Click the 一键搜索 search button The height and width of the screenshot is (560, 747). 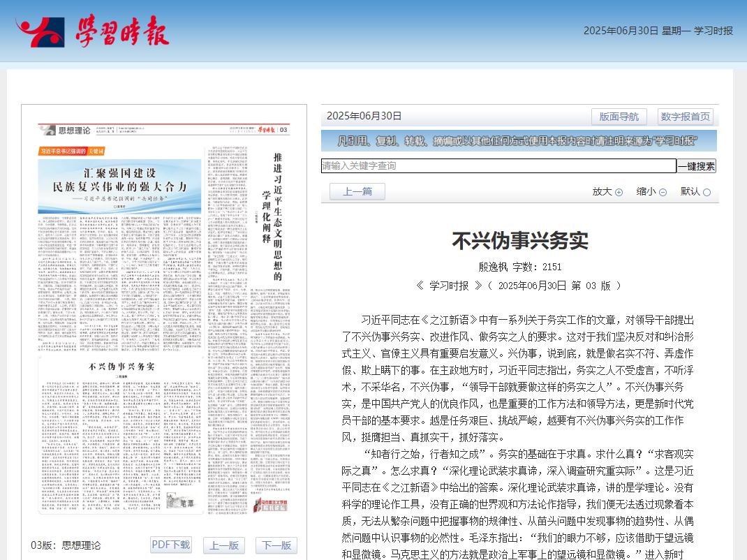point(696,166)
